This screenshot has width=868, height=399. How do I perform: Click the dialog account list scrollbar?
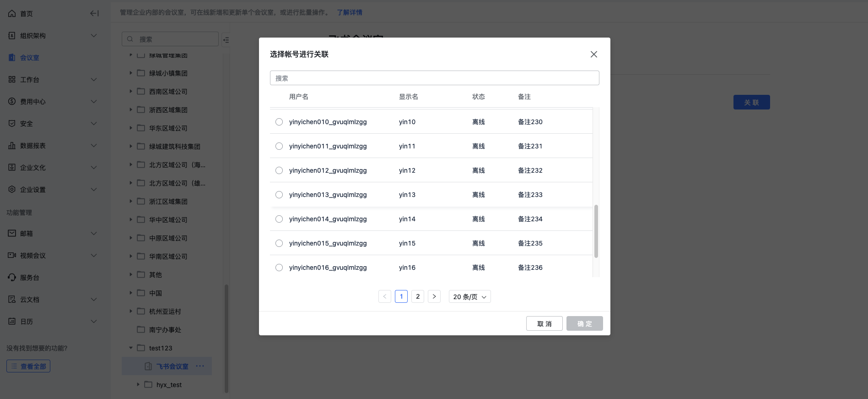tap(596, 231)
